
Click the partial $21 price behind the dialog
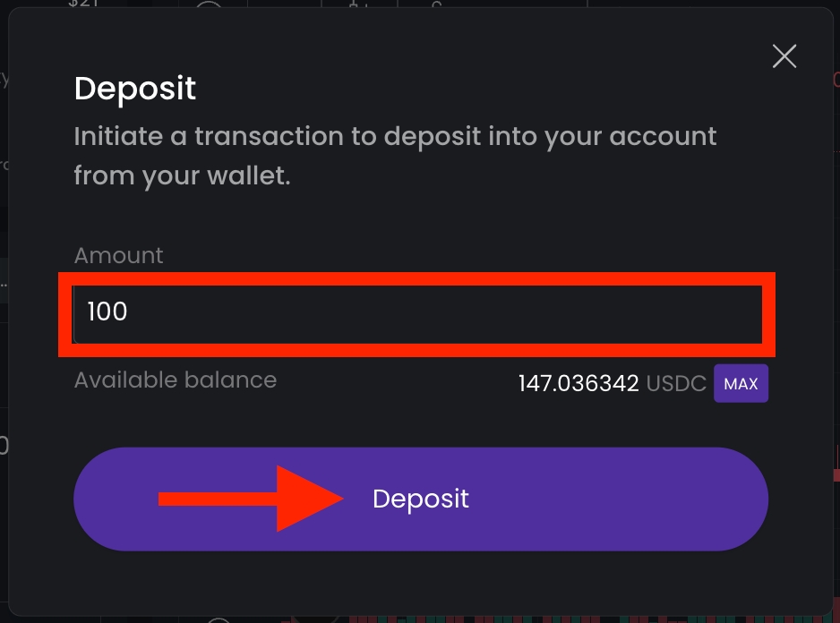(85, 4)
